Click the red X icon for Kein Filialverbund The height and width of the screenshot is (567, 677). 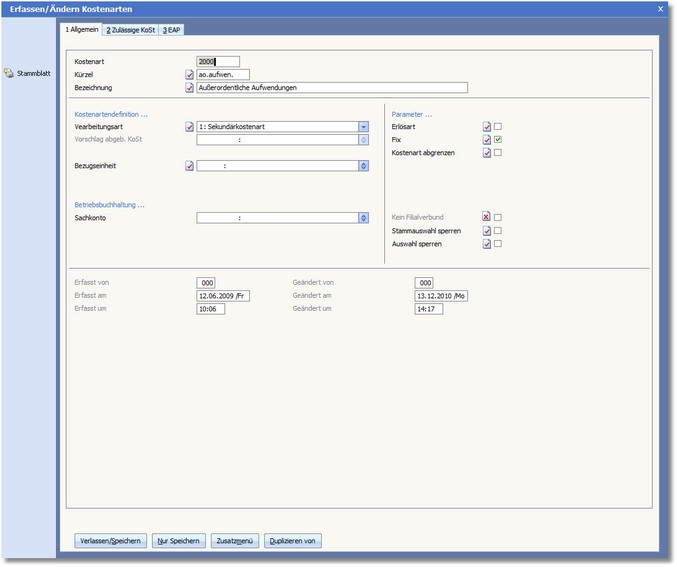[487, 217]
